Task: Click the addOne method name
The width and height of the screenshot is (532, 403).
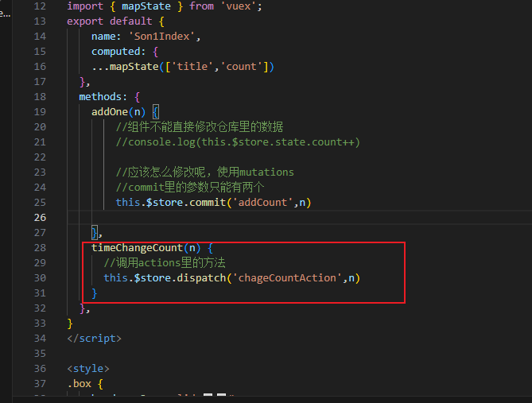Action: point(110,111)
